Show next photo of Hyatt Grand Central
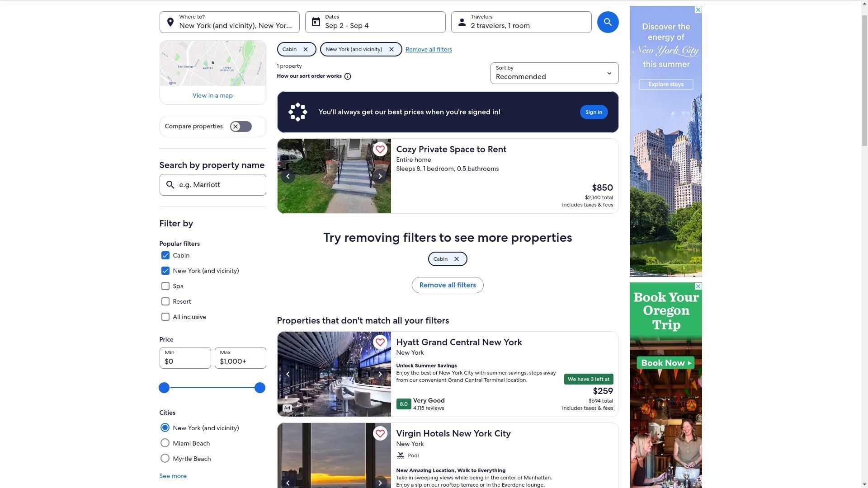 (380, 374)
